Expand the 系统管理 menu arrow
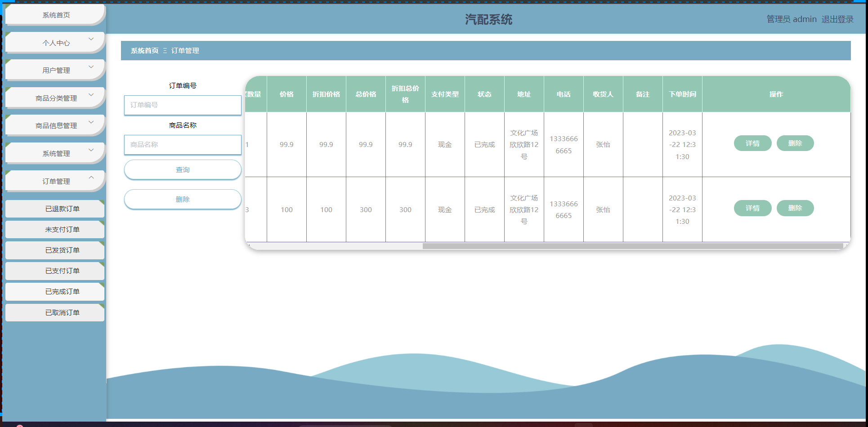 pyautogui.click(x=91, y=150)
